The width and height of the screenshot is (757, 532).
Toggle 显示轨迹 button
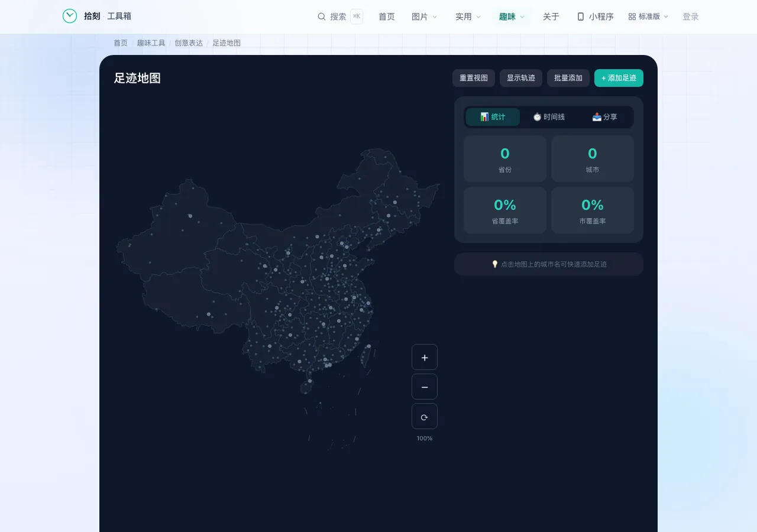(521, 78)
